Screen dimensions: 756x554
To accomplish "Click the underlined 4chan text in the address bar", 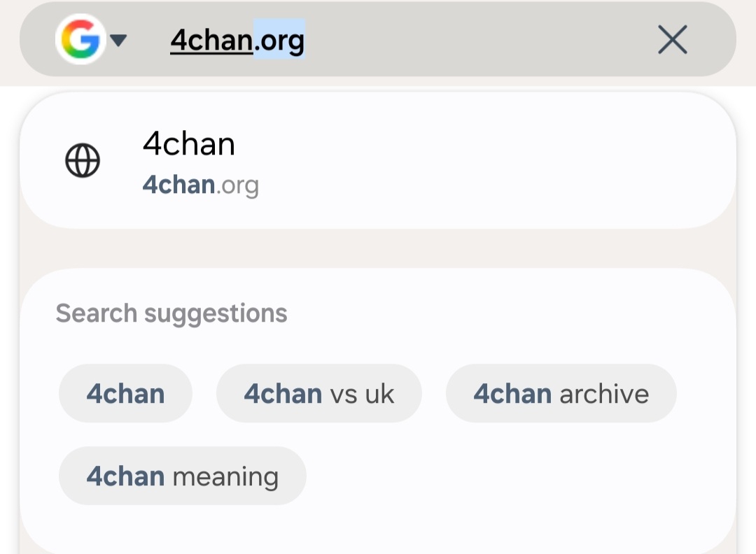I will pyautogui.click(x=211, y=41).
